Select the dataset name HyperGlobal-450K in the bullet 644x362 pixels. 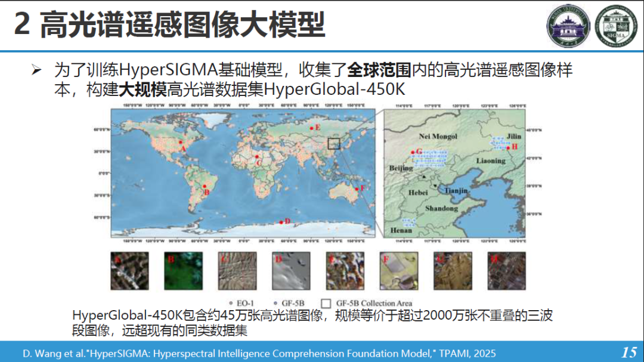(335, 89)
